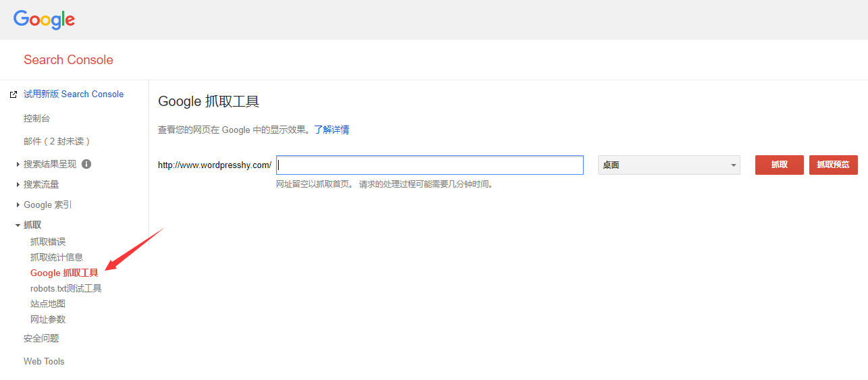Focus the URL path input field
Image resolution: width=868 pixels, height=380 pixels.
click(430, 165)
